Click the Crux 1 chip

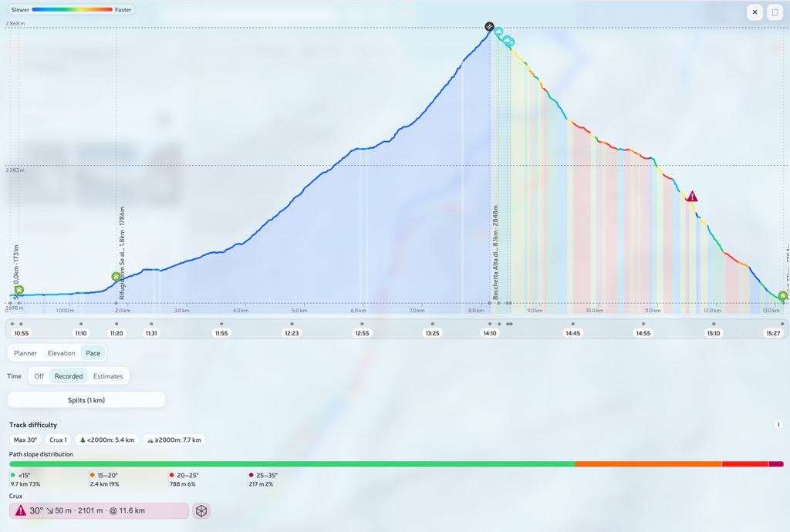pos(58,440)
